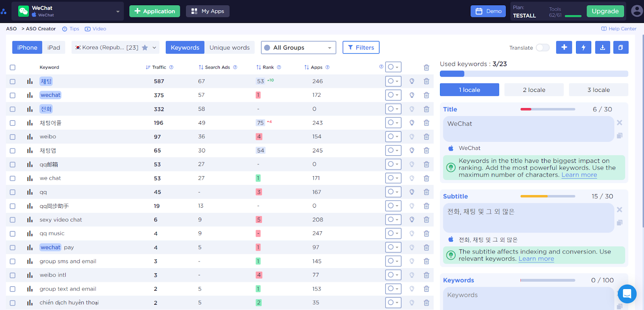
Task: Switch to the iPad tab
Action: (54, 48)
